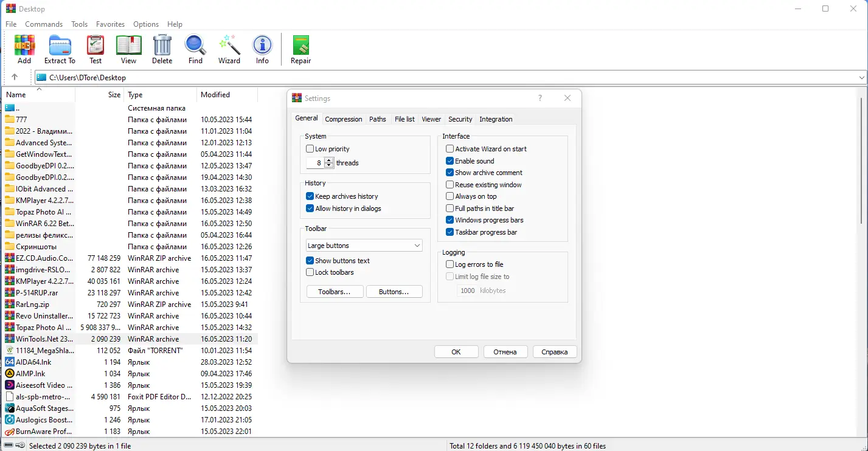
Task: Enable the Low priority checkbox
Action: [310, 149]
